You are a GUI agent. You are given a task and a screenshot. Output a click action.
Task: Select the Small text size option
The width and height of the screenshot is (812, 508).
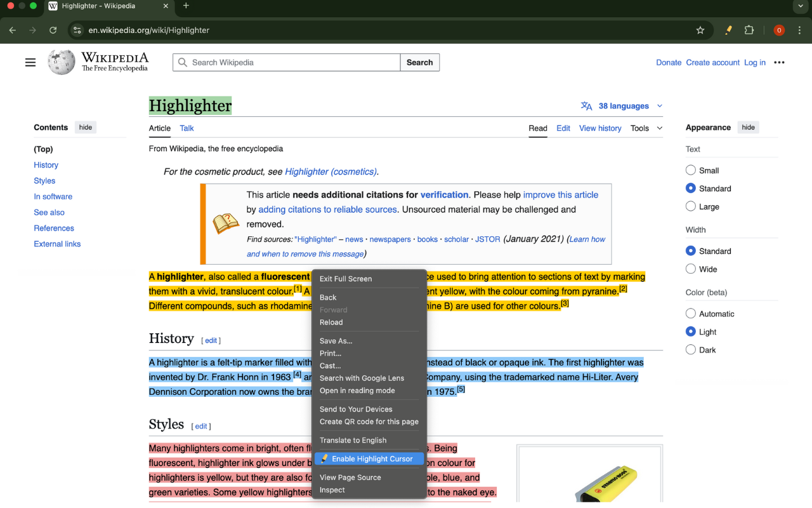point(691,170)
